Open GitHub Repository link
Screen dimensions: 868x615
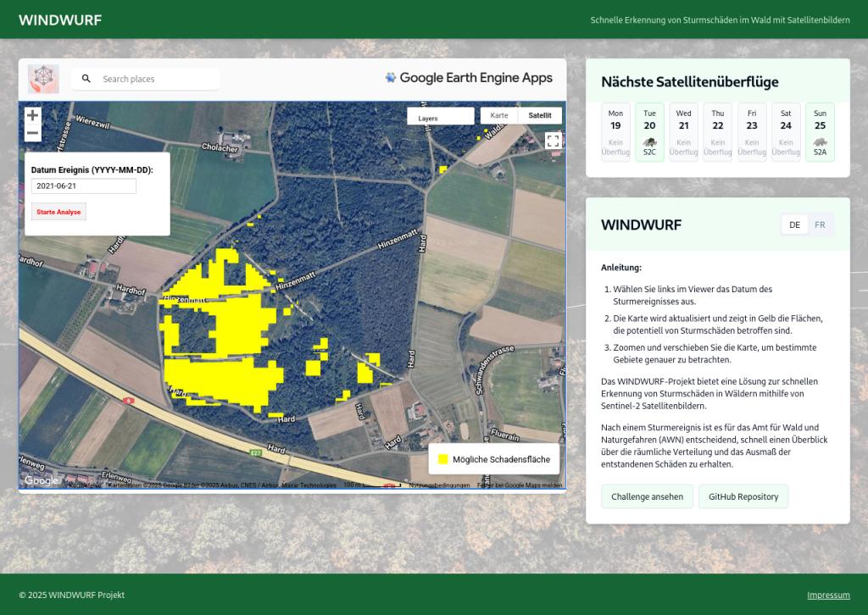click(743, 496)
